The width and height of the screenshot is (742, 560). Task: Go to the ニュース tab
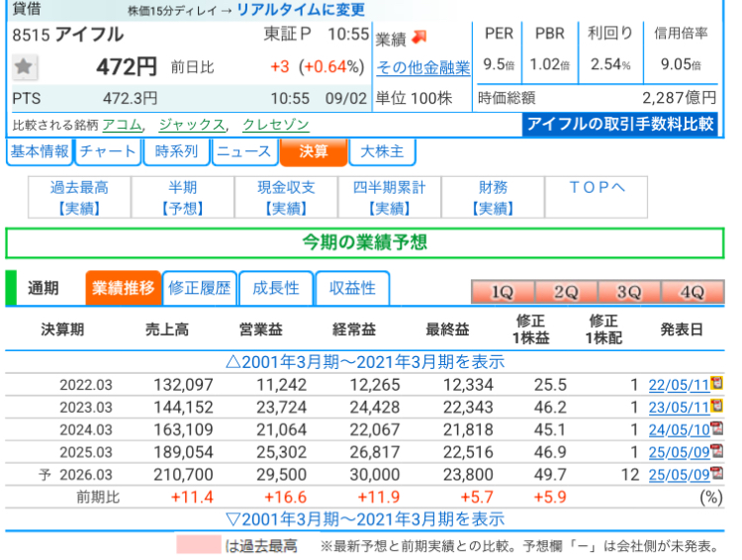pos(244,151)
